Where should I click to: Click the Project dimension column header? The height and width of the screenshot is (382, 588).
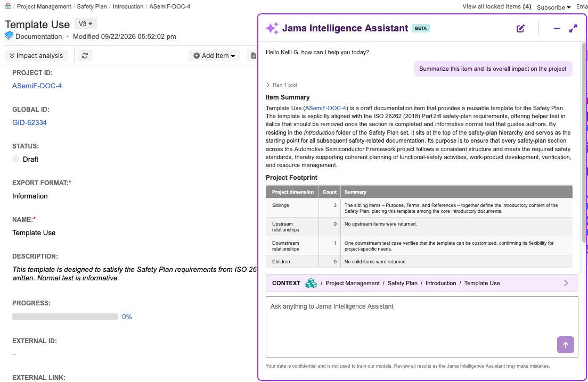point(292,192)
